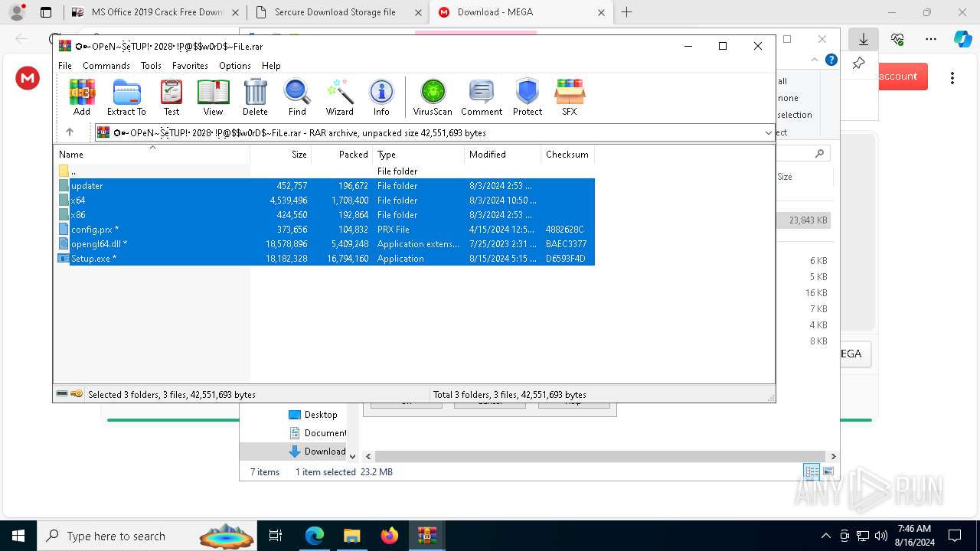This screenshot has height=551, width=980.
Task: Select the Setup.exe application file
Action: (x=325, y=259)
